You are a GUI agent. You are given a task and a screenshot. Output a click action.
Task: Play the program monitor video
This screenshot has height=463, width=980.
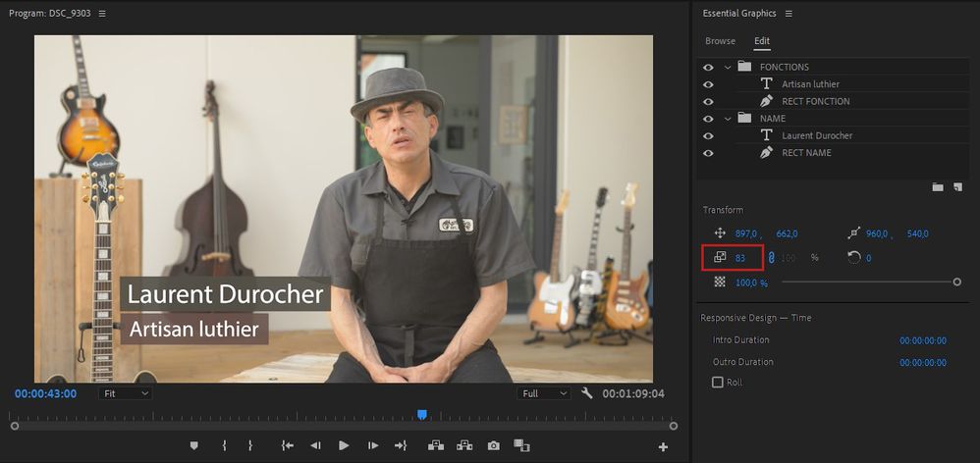[344, 445]
